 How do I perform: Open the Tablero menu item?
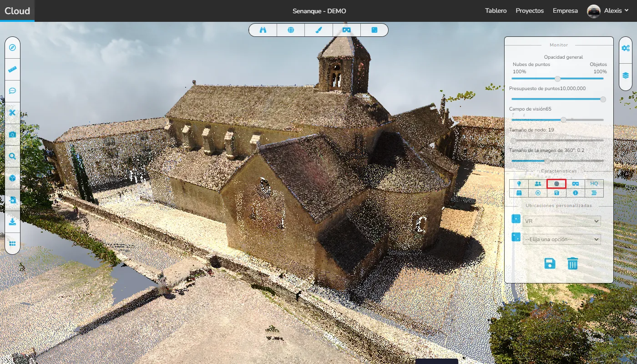[x=496, y=11]
